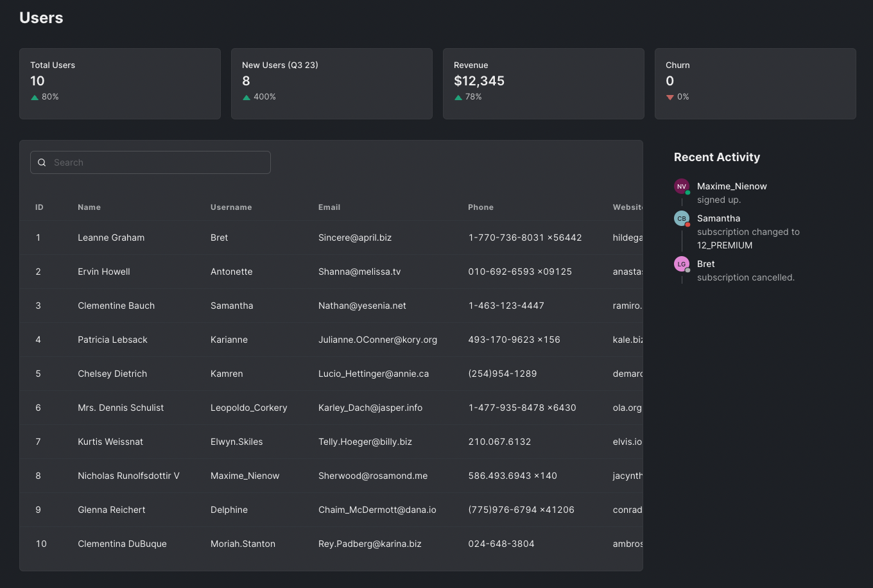This screenshot has height=588, width=873.
Task: Click red down arrow under Churn
Action: (670, 98)
